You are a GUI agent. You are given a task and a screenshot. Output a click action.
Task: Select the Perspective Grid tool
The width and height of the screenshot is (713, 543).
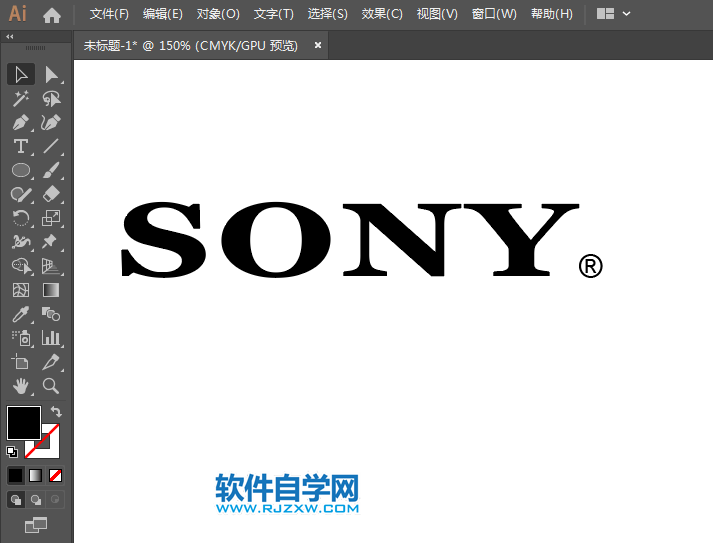click(x=51, y=266)
